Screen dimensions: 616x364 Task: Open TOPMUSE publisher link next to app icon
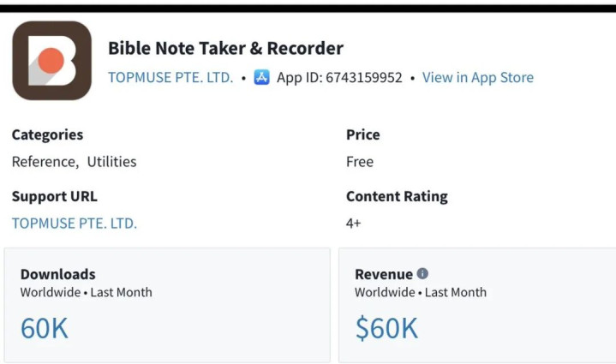point(170,78)
